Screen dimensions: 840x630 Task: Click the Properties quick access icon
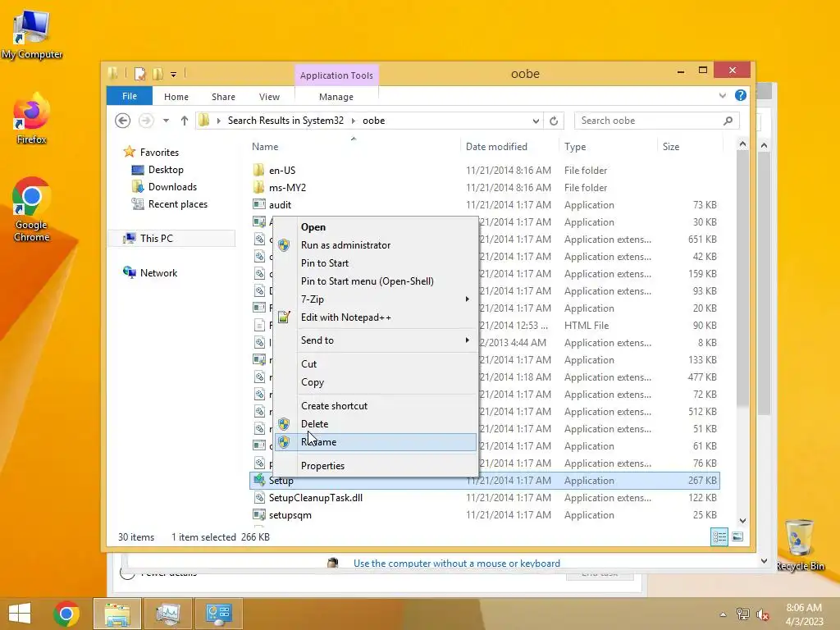click(x=140, y=73)
